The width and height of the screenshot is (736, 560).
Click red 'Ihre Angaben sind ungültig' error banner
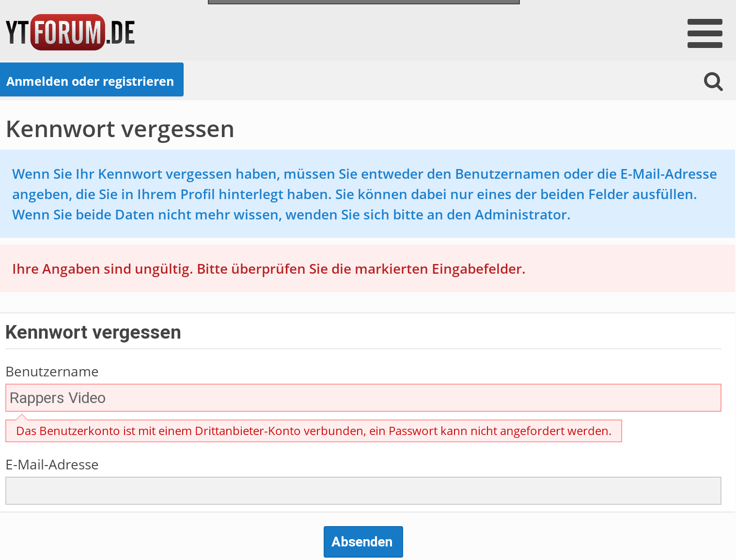268,269
